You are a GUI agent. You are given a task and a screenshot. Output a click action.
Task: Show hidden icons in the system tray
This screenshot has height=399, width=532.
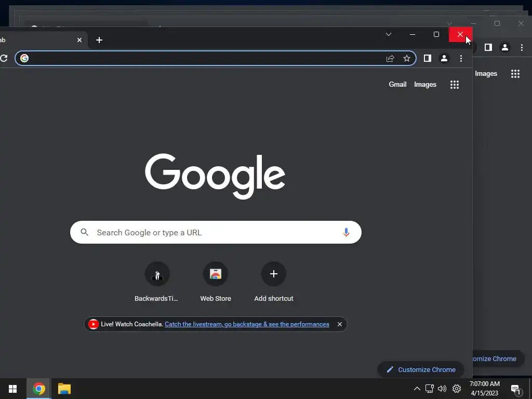coord(417,389)
